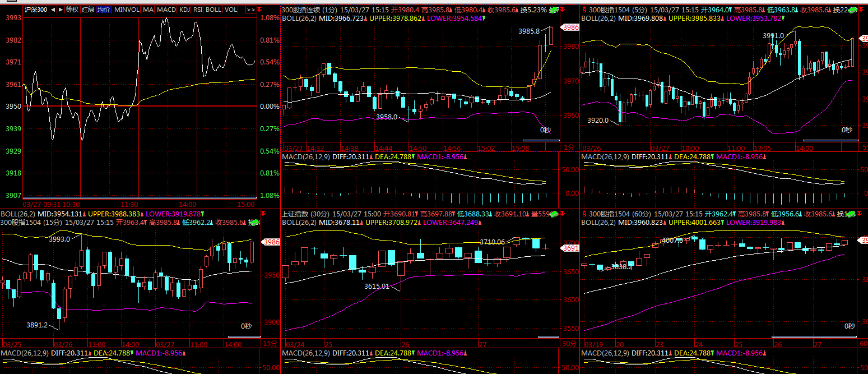The width and height of the screenshot is (868, 374).
Task: Click the green leaf icon in 1分 chart header
Action: click(554, 10)
